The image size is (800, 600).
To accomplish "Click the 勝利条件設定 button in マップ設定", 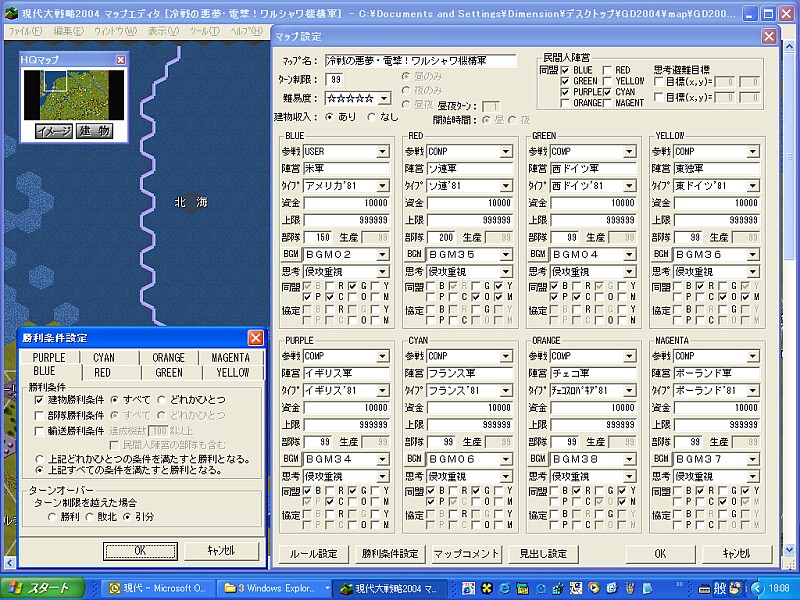I will coord(390,554).
